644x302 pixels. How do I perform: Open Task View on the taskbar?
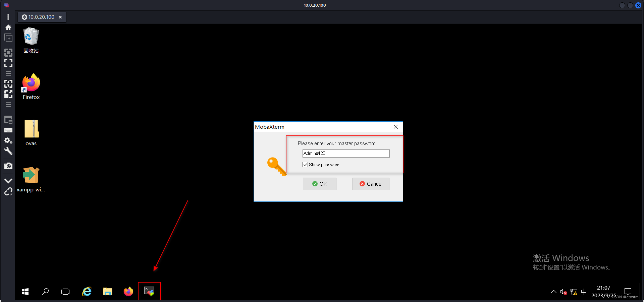point(65,292)
